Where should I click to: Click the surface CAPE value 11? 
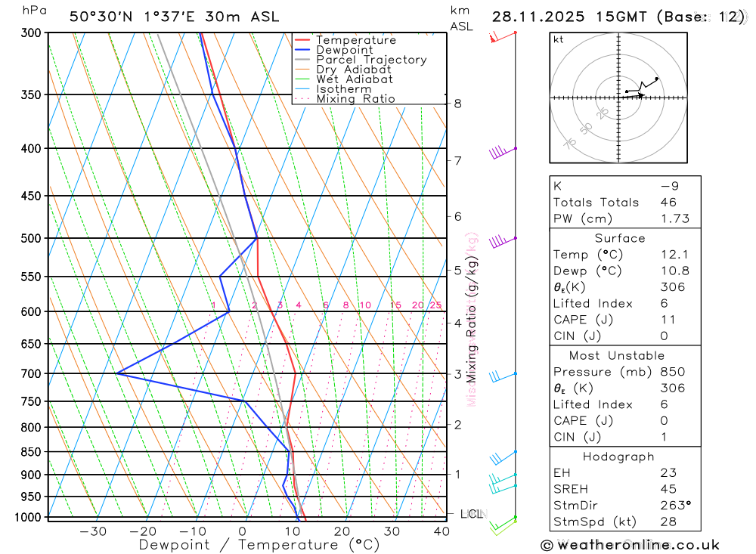[x=668, y=320]
